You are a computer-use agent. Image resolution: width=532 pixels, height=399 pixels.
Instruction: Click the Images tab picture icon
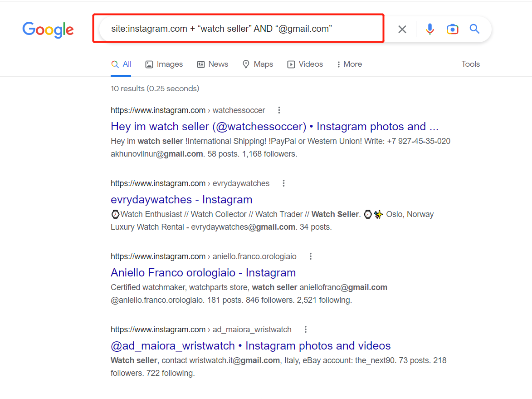(x=149, y=64)
